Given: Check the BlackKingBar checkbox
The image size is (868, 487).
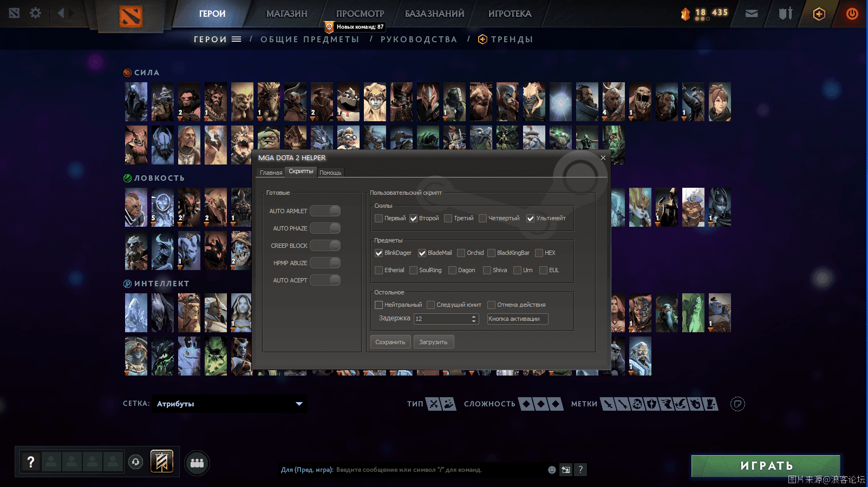Looking at the screenshot, I should point(492,253).
